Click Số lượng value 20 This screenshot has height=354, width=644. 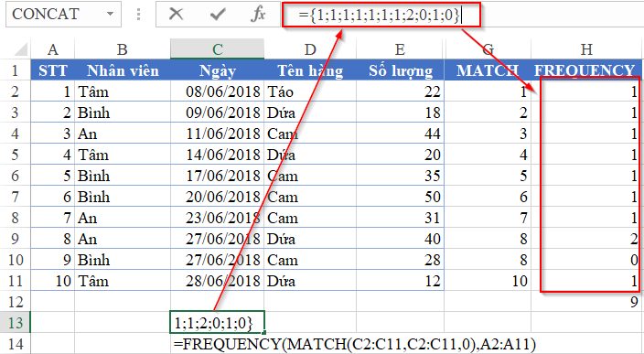[400, 155]
